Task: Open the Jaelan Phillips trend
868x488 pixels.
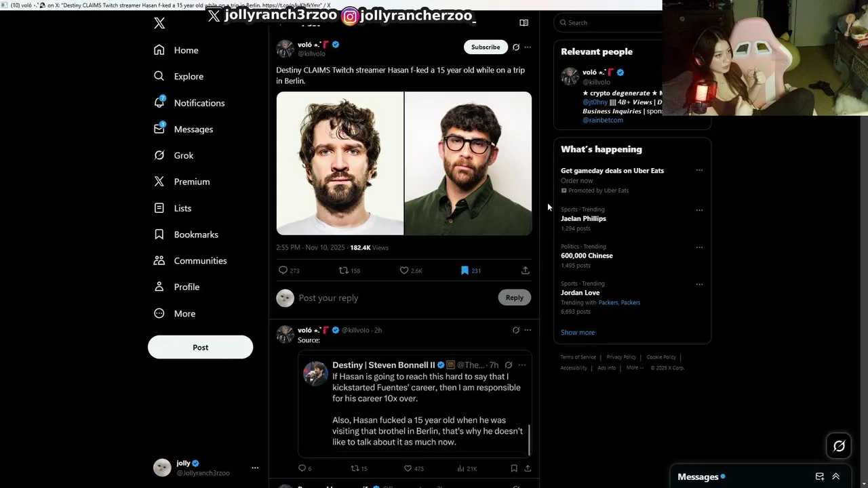Action: 583,219
